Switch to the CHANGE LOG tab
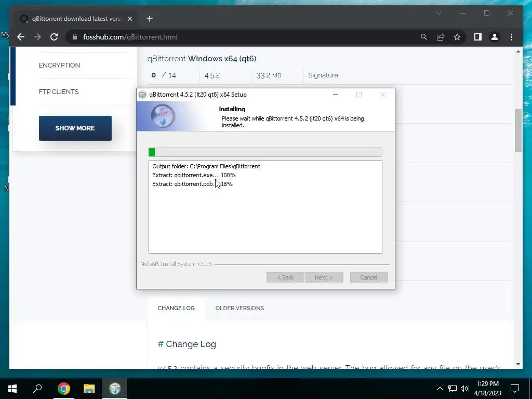This screenshot has width=532, height=399. pyautogui.click(x=176, y=308)
